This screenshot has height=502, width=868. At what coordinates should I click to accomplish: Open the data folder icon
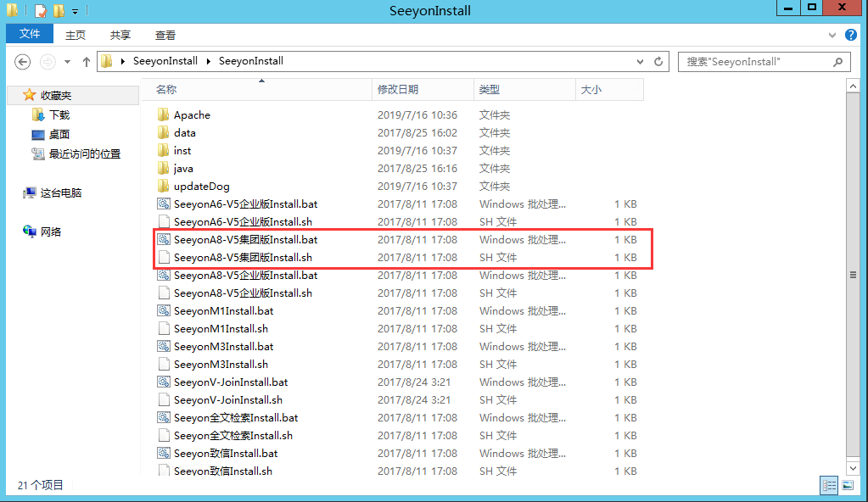point(163,132)
